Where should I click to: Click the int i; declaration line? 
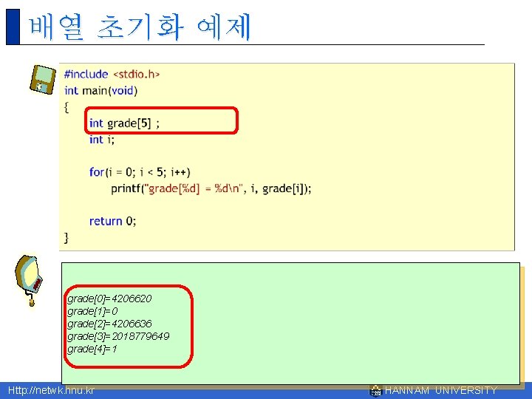(x=102, y=140)
